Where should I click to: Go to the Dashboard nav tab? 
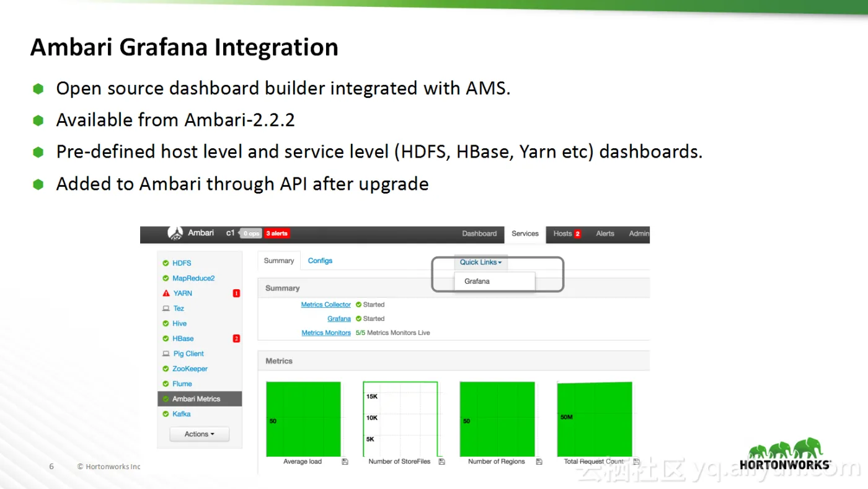point(479,234)
